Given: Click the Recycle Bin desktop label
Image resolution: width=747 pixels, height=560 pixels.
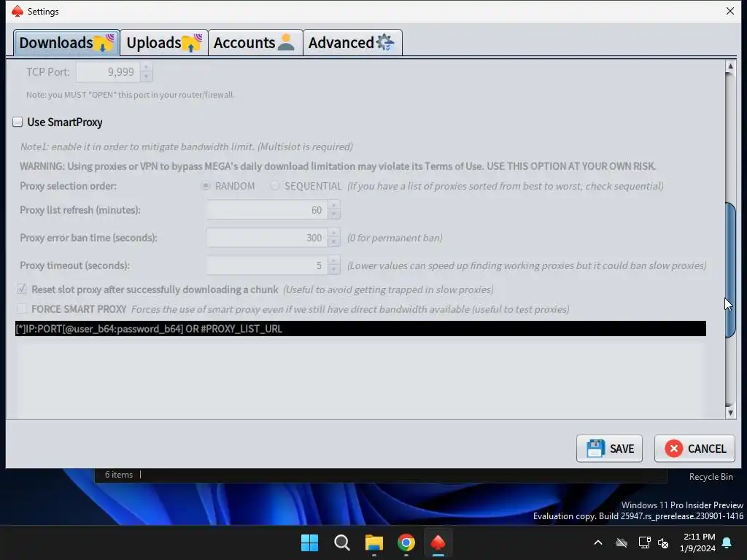Looking at the screenshot, I should pyautogui.click(x=711, y=477).
